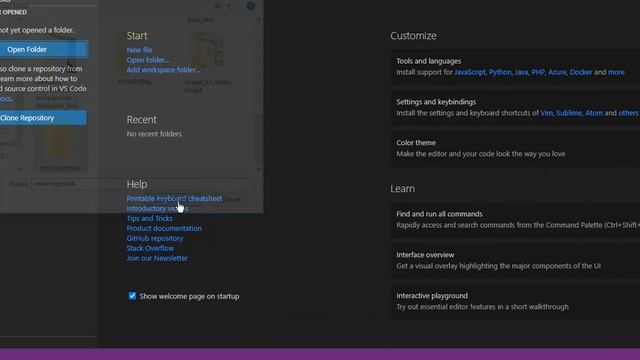This screenshot has height=360, width=640.
Task: Click Settings and keybindings heading
Action: tap(436, 102)
